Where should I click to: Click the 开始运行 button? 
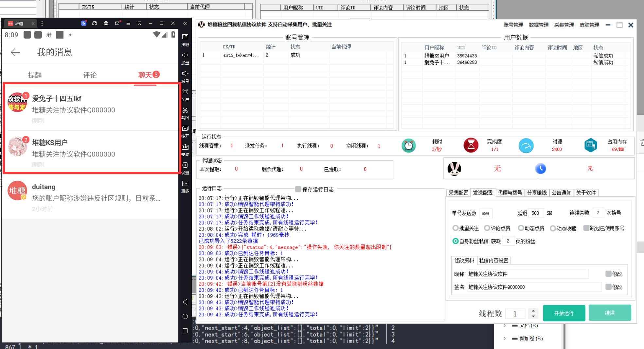[x=563, y=313]
